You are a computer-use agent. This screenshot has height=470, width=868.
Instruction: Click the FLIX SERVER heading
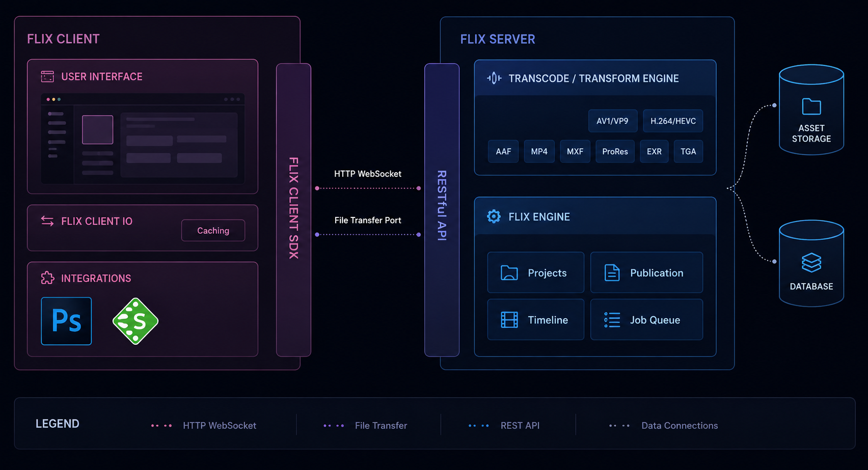(498, 39)
